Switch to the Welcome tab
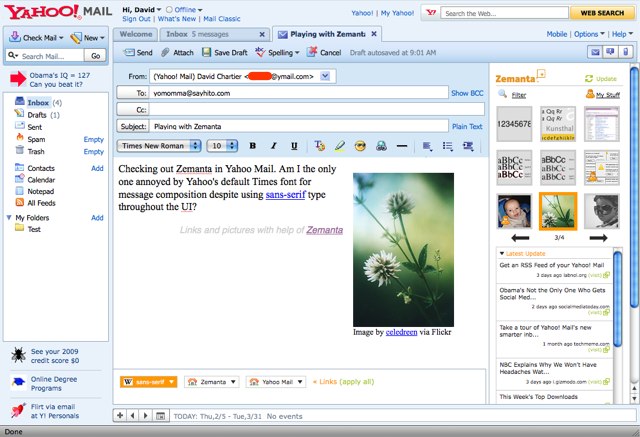 click(x=136, y=34)
